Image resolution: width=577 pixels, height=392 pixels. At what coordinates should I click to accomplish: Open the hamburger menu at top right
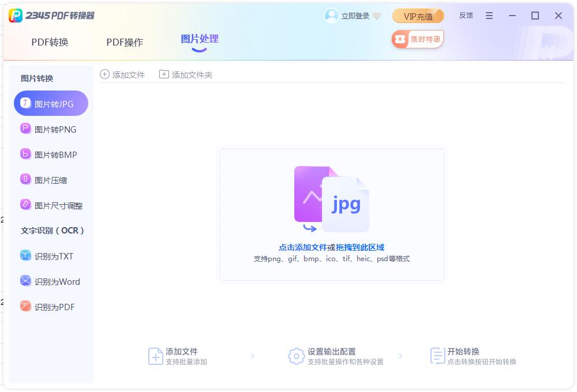click(489, 16)
